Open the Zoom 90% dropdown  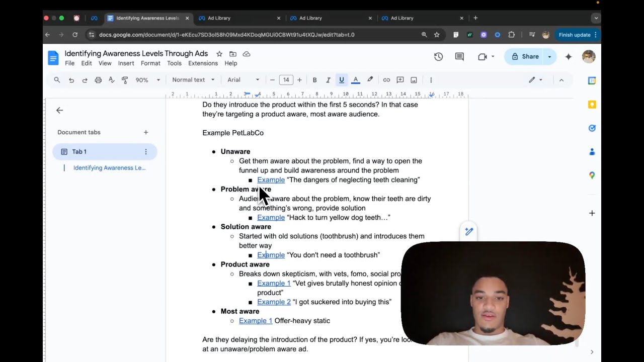click(x=148, y=80)
